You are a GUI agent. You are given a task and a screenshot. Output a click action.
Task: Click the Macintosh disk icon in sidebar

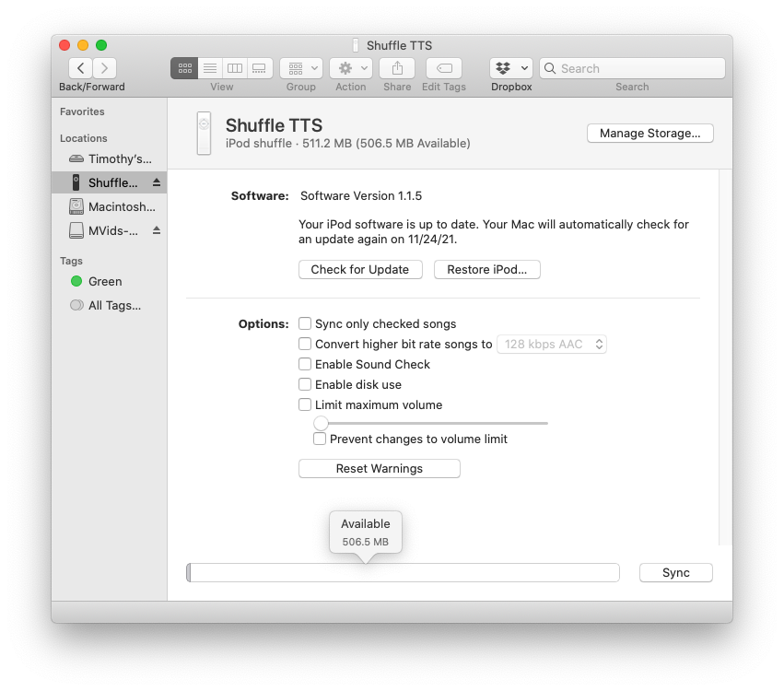[x=76, y=206]
